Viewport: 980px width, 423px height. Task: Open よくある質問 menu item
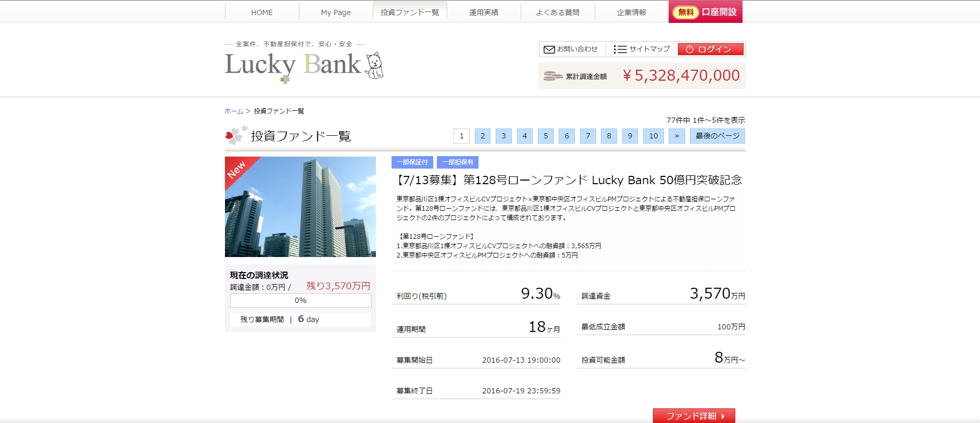[x=558, y=12]
